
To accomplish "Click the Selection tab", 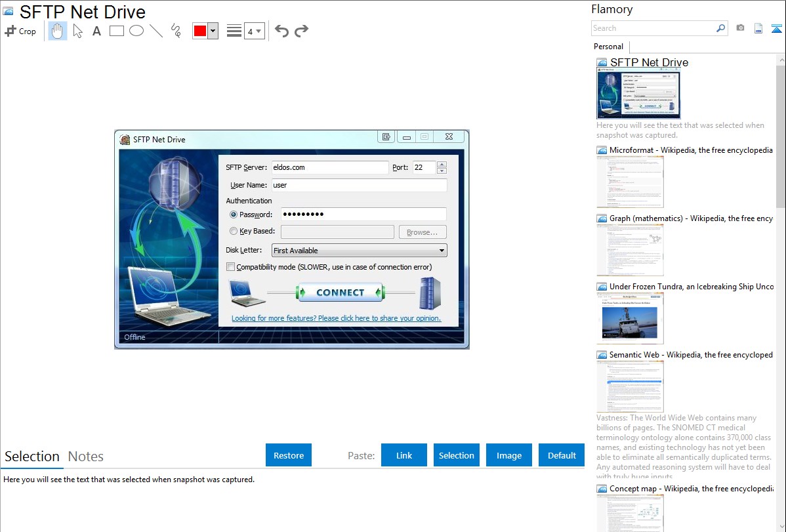I will click(32, 457).
